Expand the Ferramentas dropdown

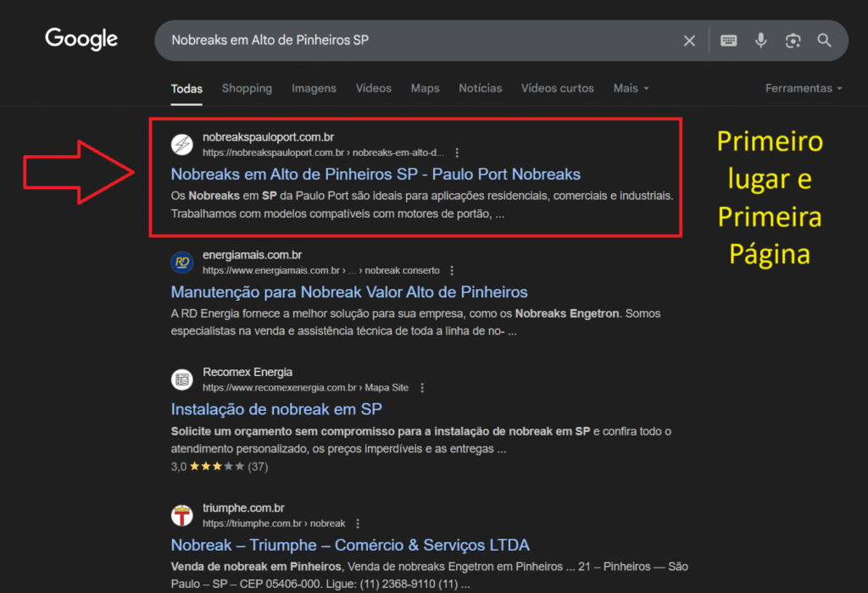pyautogui.click(x=804, y=88)
